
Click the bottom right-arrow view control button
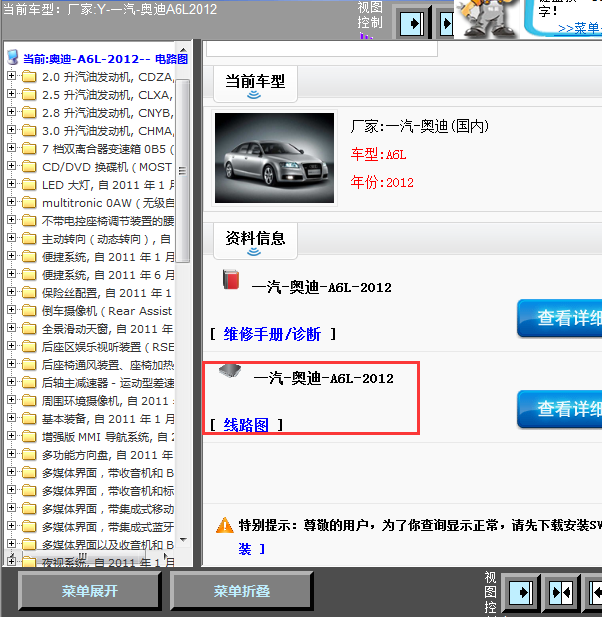click(521, 593)
